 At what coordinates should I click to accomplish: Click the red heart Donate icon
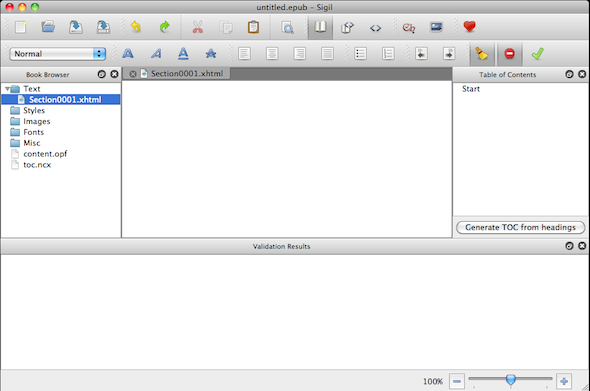click(x=469, y=27)
